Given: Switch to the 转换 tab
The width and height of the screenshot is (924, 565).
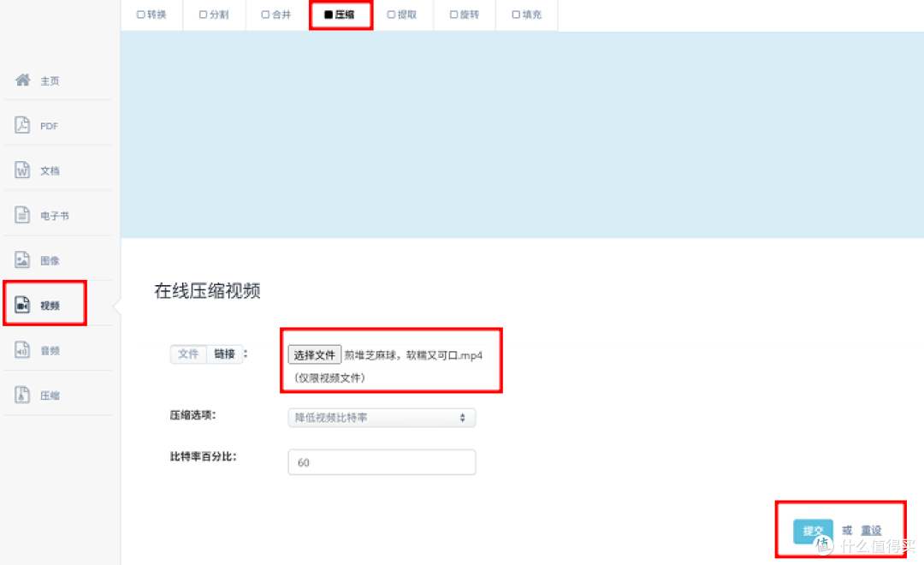Looking at the screenshot, I should pos(151,15).
